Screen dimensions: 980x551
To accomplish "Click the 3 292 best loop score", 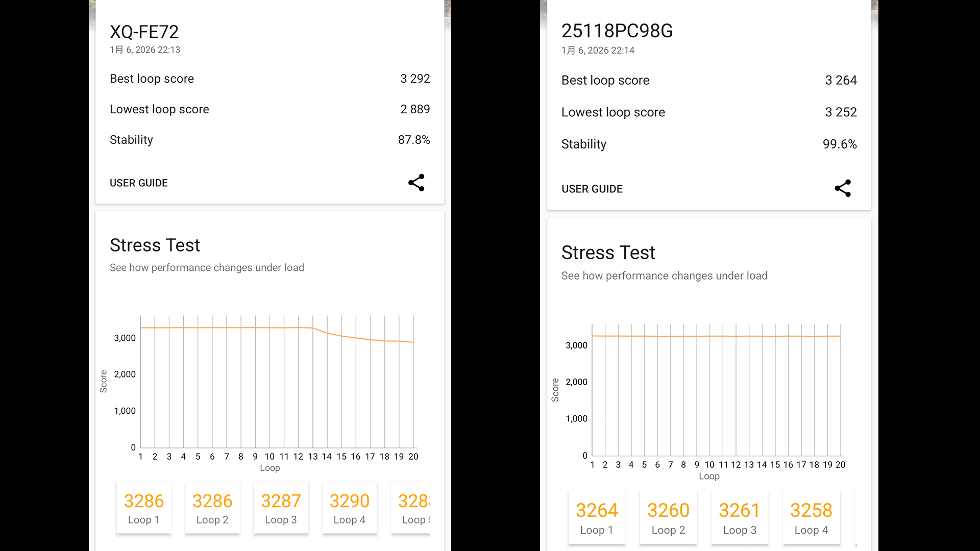I will click(x=415, y=79).
